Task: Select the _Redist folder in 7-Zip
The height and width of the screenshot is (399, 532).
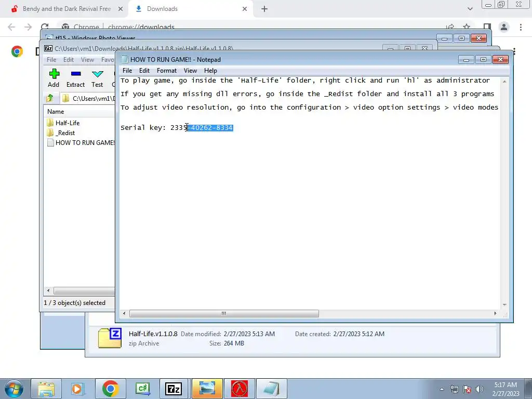Action: [x=65, y=132]
